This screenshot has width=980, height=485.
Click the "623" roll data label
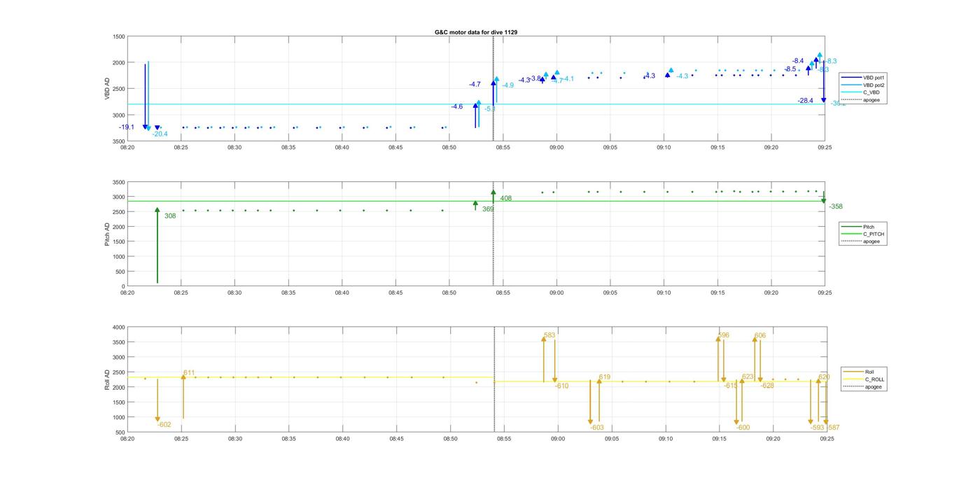tap(748, 377)
